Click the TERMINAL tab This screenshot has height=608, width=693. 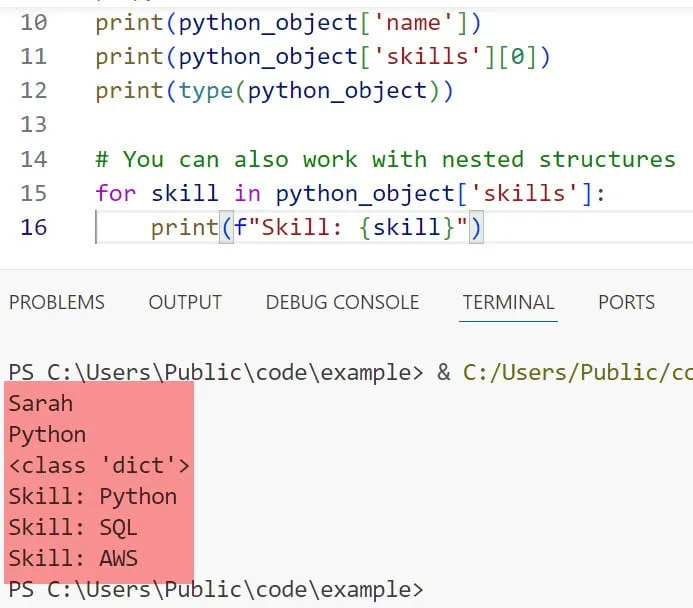508,302
